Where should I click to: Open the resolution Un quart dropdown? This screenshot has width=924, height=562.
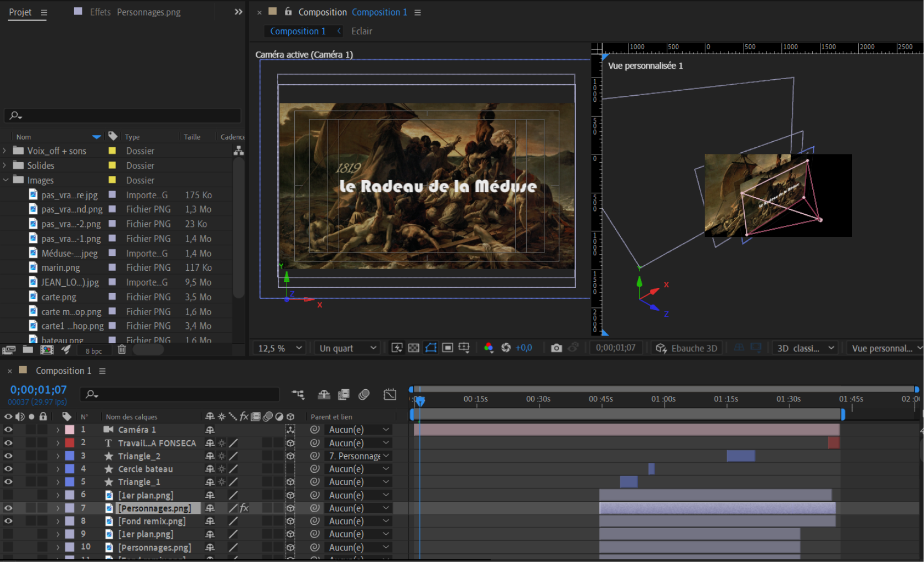coord(347,348)
